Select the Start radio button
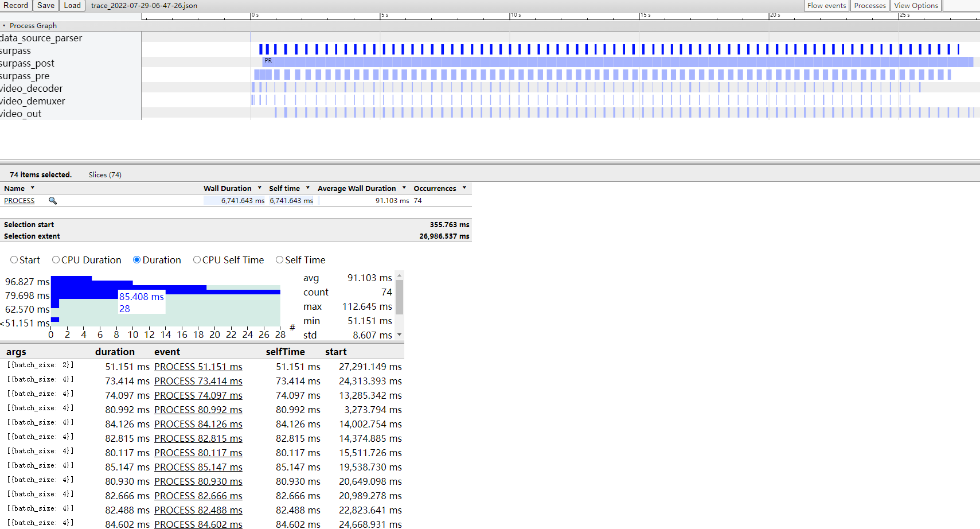The width and height of the screenshot is (980, 529). [14, 260]
